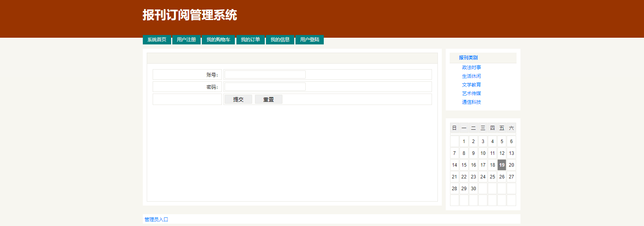Open 政法时事 category link
Screen dimensions: 644x226
[471, 68]
